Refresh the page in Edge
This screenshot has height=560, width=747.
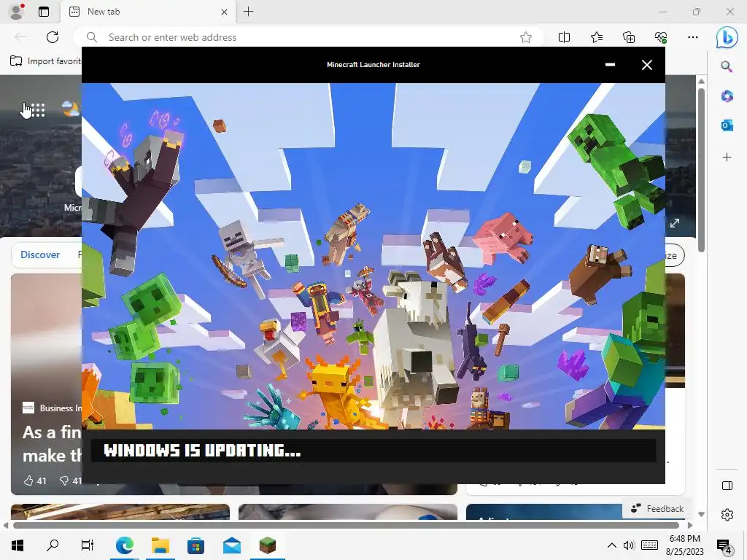point(53,37)
